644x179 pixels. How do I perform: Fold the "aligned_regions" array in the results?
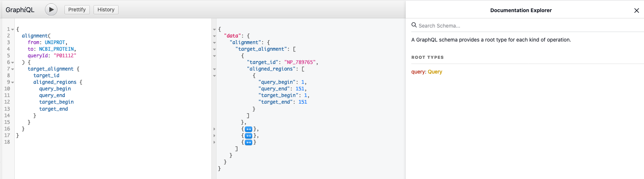tap(214, 69)
